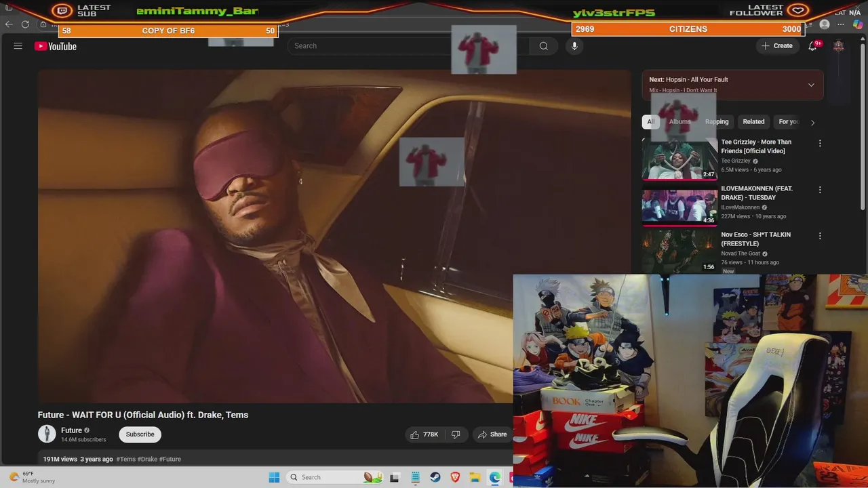Select the All filter chip

point(650,122)
